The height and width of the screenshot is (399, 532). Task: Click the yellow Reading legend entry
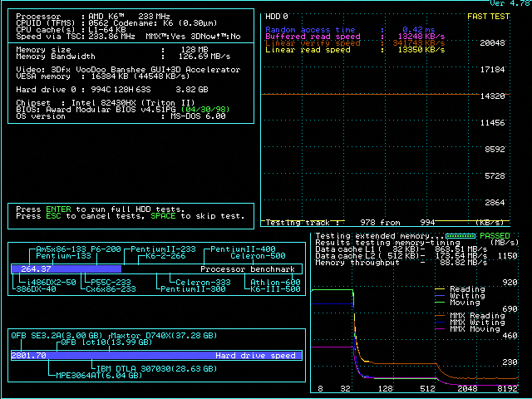(460, 289)
